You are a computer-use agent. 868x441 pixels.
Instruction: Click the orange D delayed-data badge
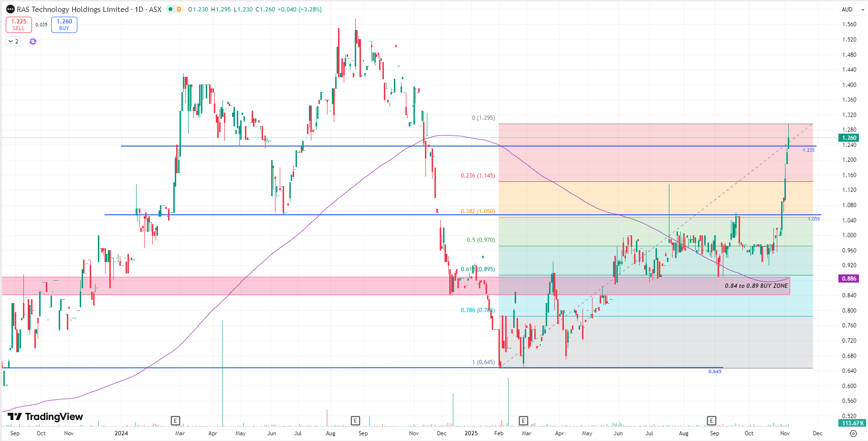[x=179, y=10]
